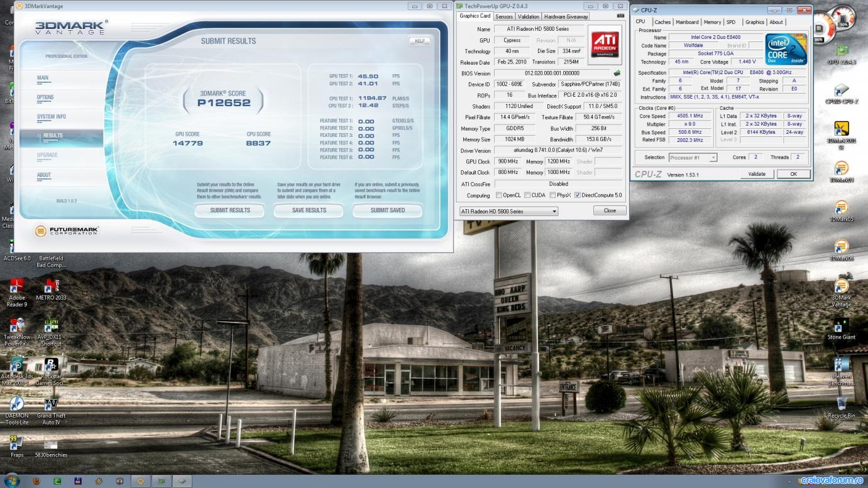The height and width of the screenshot is (488, 868).
Task: Click HELP button in 3DMark Vantage
Action: [420, 41]
